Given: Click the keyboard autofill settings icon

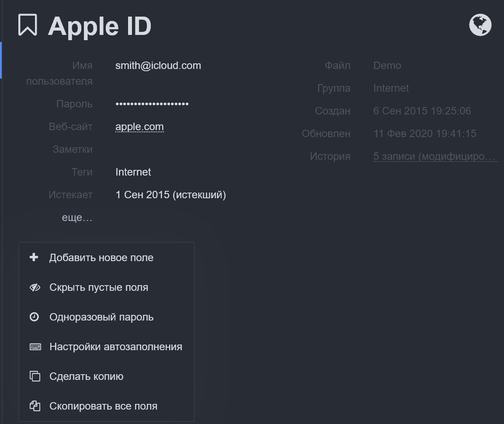Looking at the screenshot, I should click(x=35, y=347).
